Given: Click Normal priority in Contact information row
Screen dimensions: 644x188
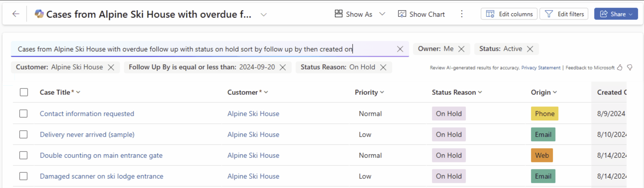Looking at the screenshot, I should (370, 114).
